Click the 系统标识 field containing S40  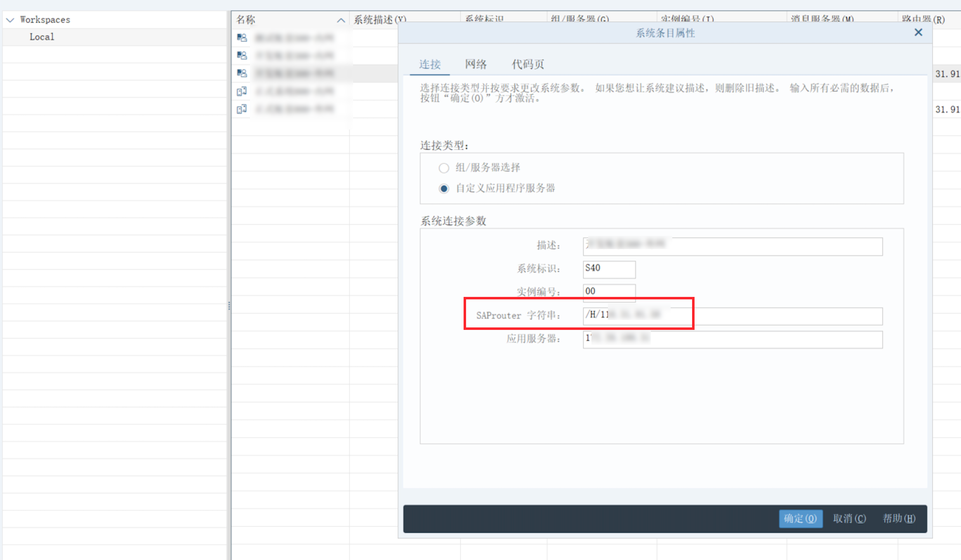pos(609,268)
